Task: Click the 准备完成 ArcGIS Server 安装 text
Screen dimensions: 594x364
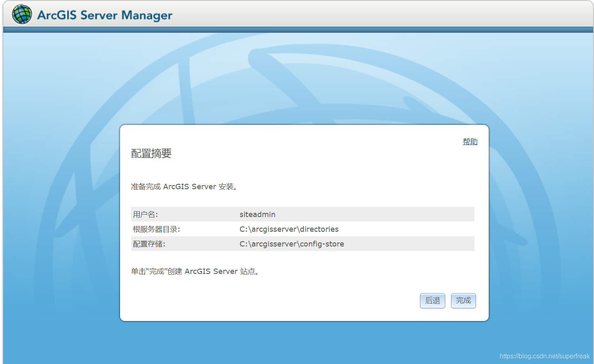Action: [184, 186]
